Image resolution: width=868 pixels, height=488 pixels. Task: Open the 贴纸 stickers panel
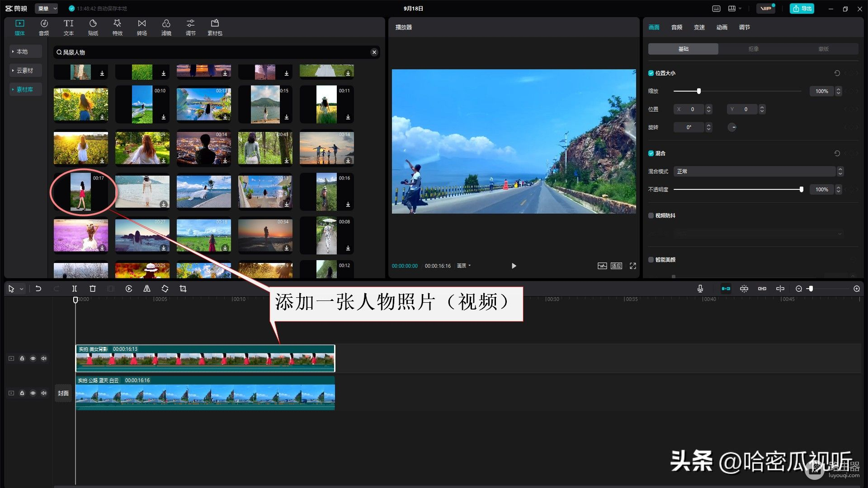pyautogui.click(x=93, y=27)
